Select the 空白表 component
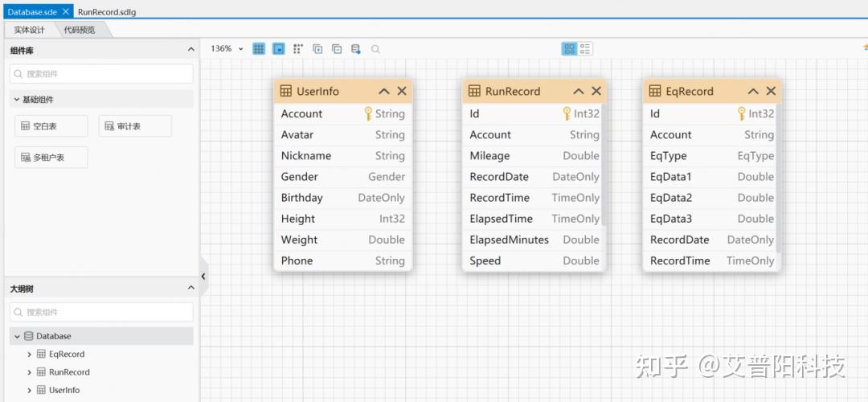 tap(51, 126)
